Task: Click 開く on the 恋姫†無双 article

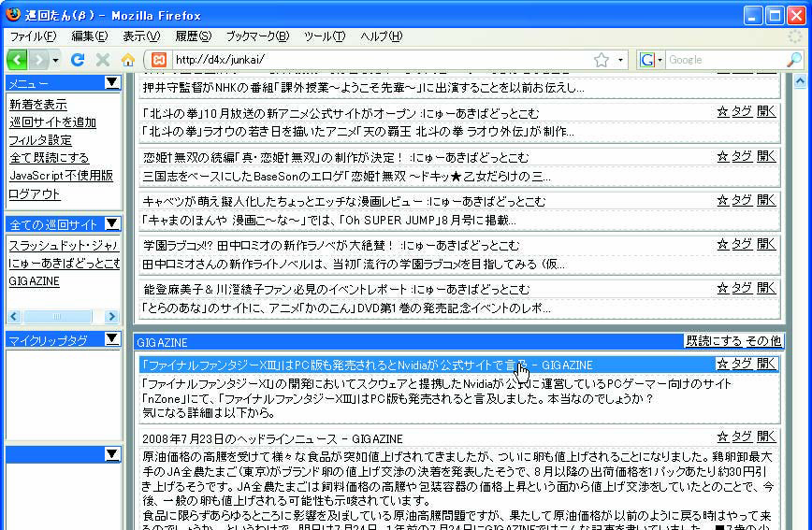Action: pyautogui.click(x=766, y=156)
